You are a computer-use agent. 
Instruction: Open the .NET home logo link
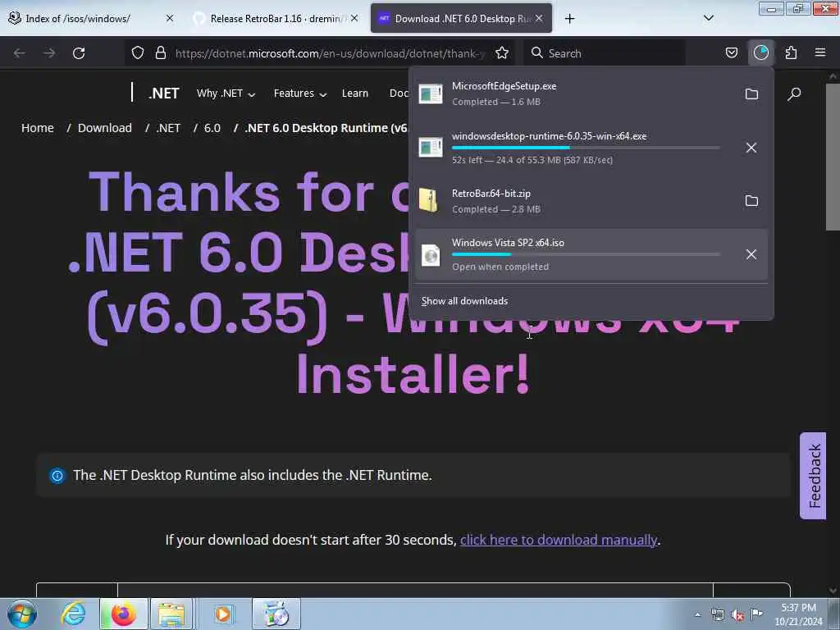[163, 94]
